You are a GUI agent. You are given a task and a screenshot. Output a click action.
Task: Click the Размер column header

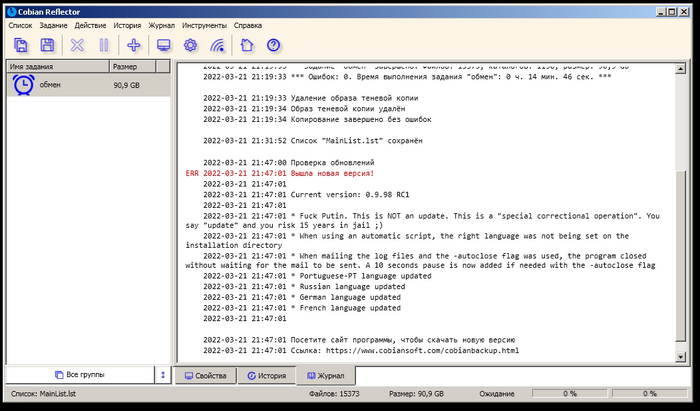tap(138, 66)
